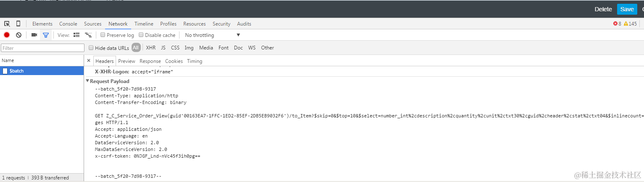Screen dimensions: 644x182
Task: Click the Accept: application/json line
Action: click(x=128, y=129)
